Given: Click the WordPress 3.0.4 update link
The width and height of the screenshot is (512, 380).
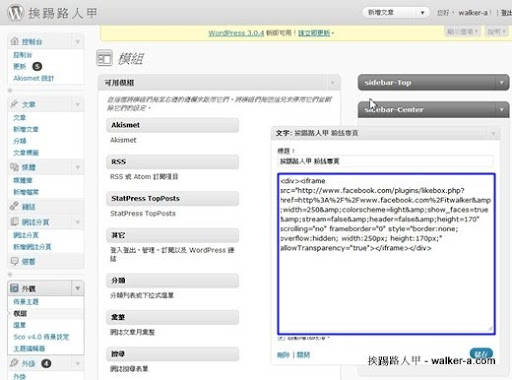Looking at the screenshot, I should 236,33.
